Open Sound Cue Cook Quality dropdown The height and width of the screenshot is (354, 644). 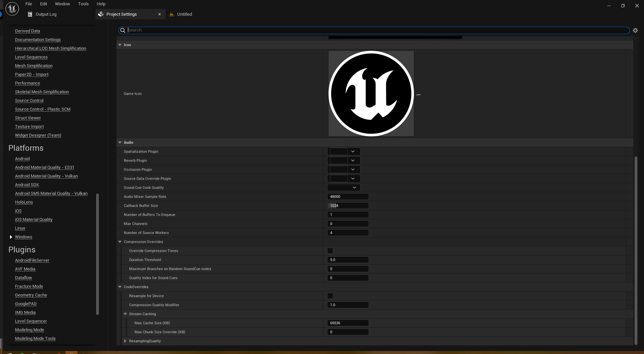point(344,188)
